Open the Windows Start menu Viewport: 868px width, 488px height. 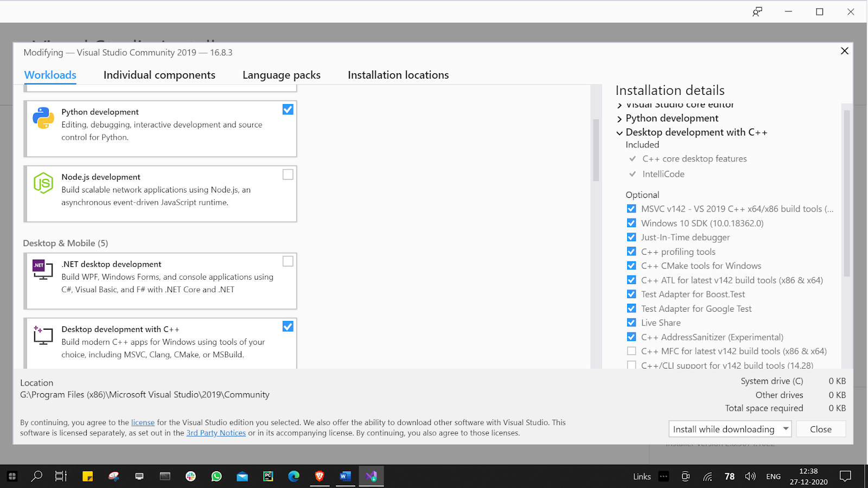coord(12,476)
